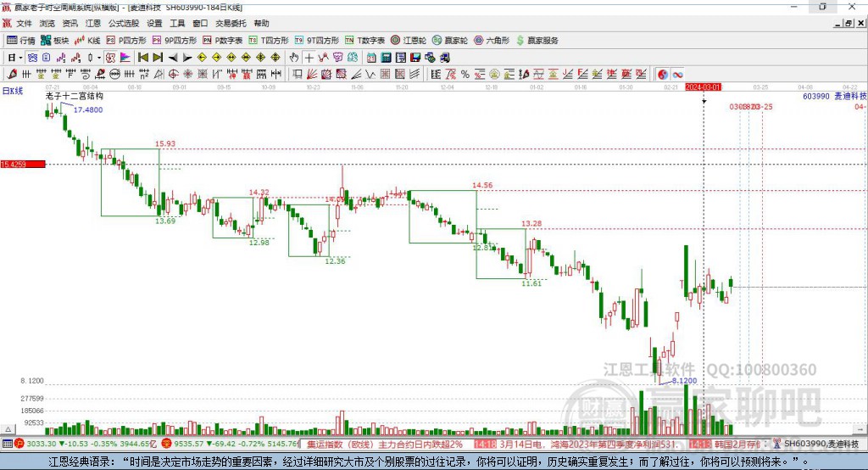Click the save floppy disk icon
This screenshot has height=470, width=868.
point(415,58)
